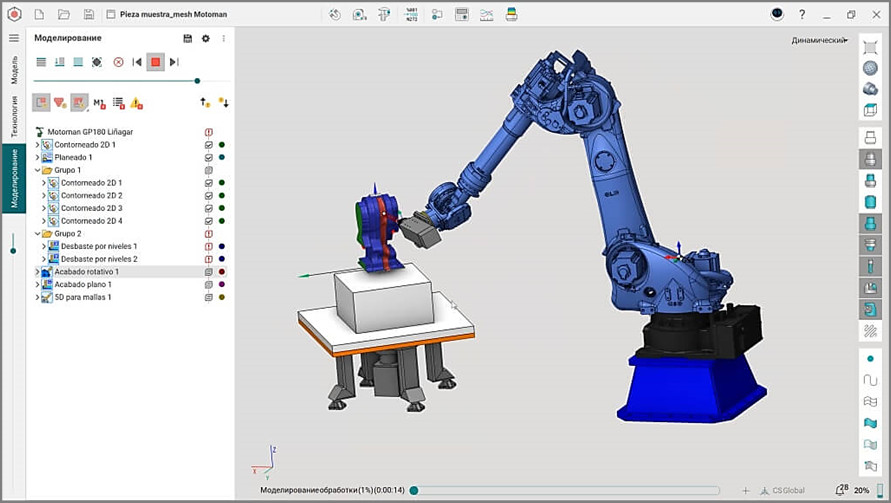891x503 pixels.
Task: Expand Contorneado 2D 2 in Grupo 1
Action: point(44,196)
